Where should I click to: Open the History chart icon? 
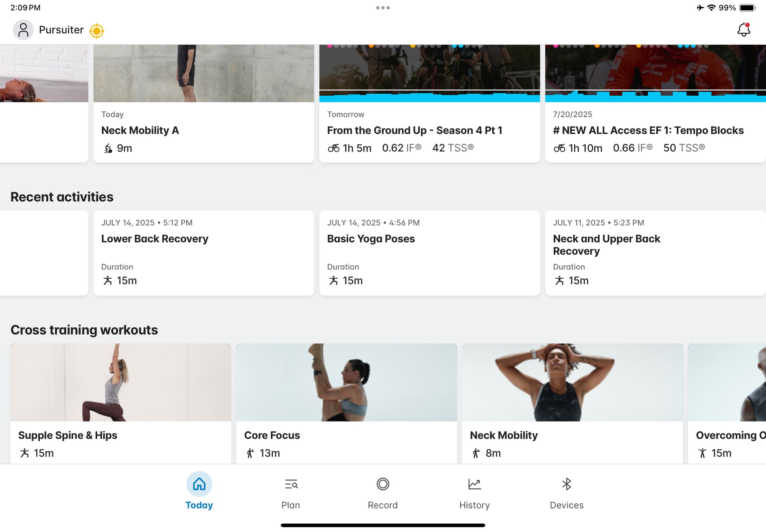[x=474, y=484]
